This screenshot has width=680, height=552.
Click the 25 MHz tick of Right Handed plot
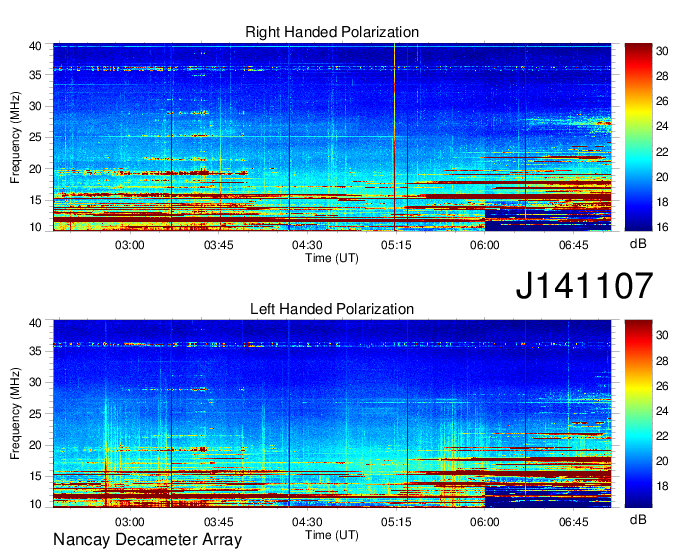click(35, 138)
